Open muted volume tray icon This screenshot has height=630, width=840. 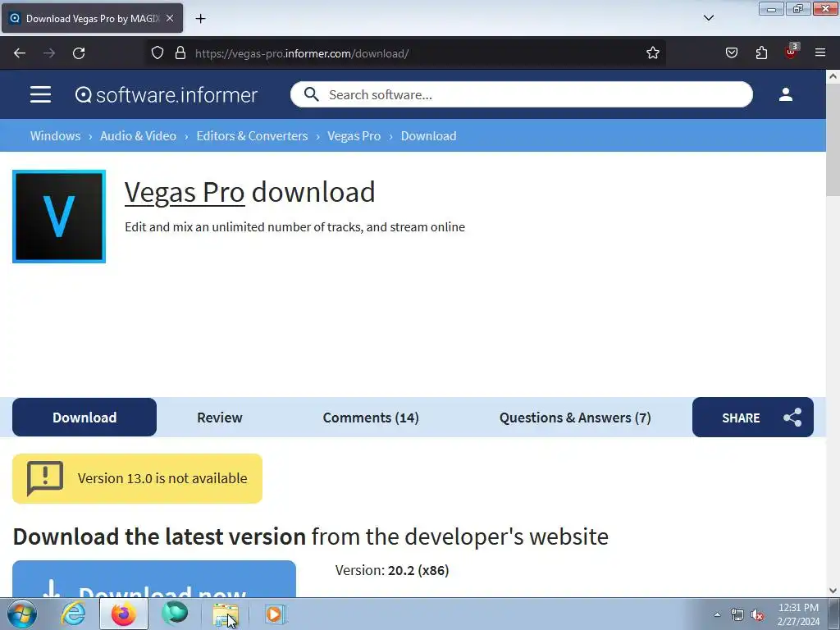click(x=757, y=614)
